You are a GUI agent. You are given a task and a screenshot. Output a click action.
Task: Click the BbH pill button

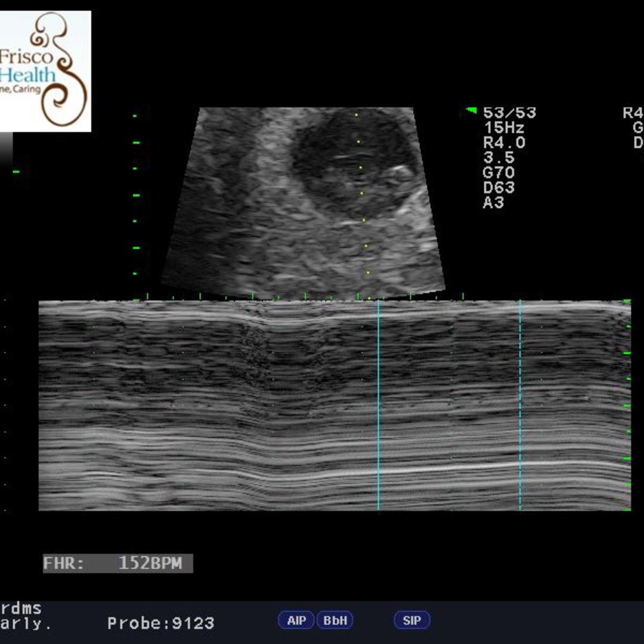tap(335, 620)
